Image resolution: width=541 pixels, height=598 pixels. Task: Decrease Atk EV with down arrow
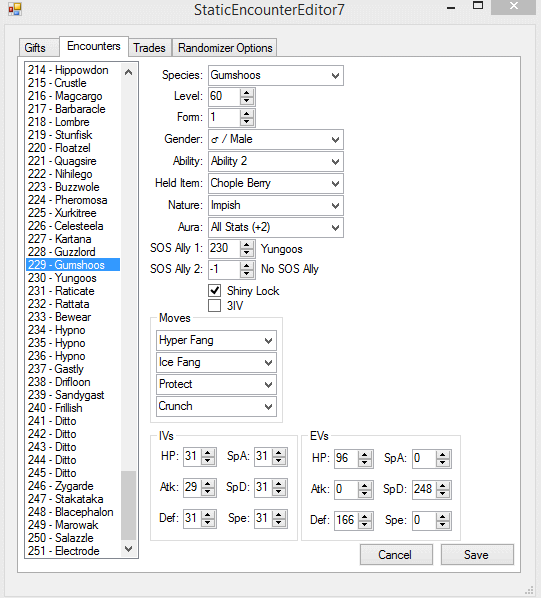pyautogui.click(x=365, y=493)
